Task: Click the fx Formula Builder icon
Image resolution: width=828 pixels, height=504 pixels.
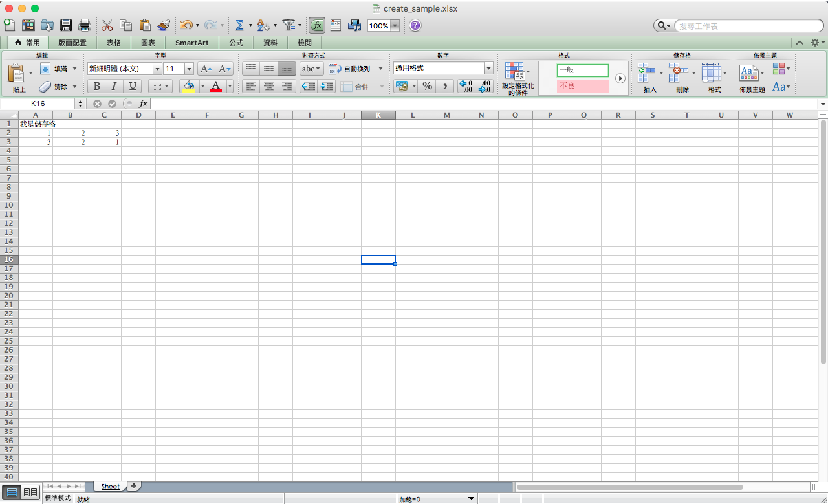Action: [x=316, y=25]
